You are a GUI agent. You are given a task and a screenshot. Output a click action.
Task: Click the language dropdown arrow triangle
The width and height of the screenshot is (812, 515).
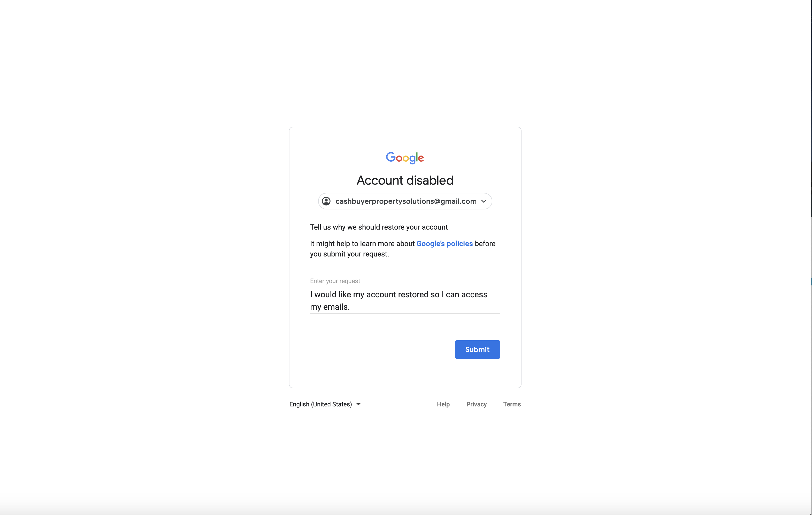point(358,404)
